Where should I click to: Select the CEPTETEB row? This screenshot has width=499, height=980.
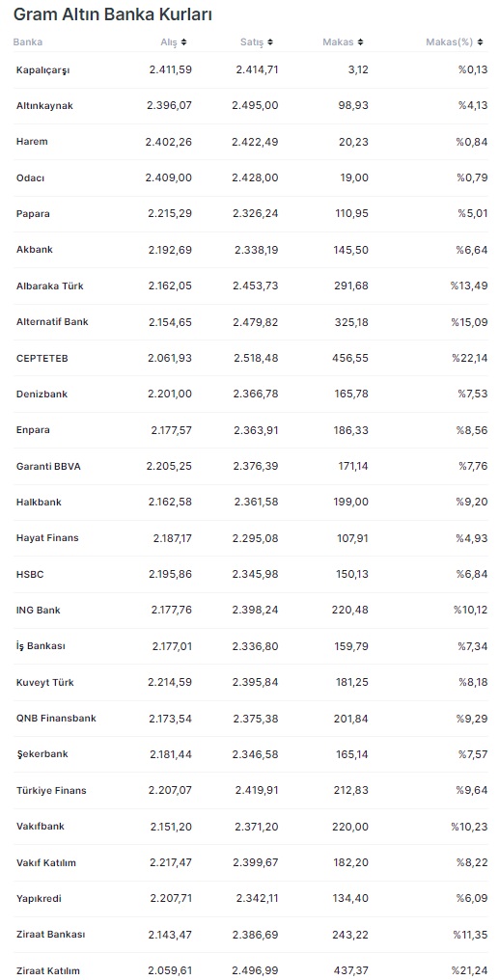click(x=251, y=358)
